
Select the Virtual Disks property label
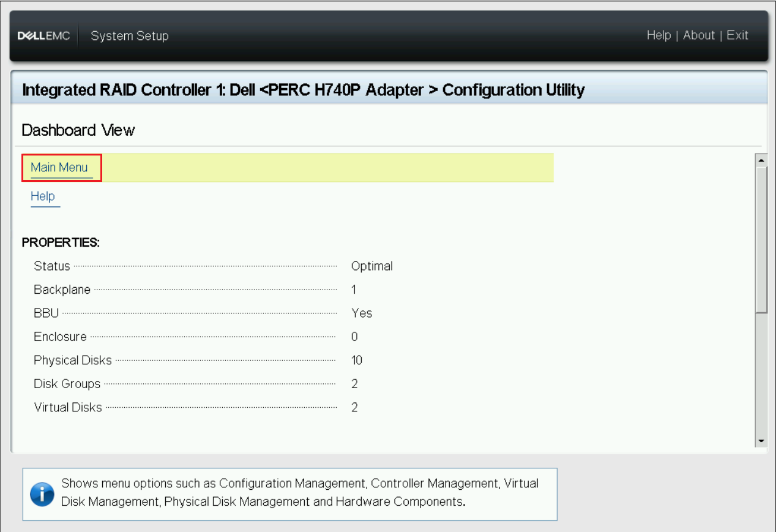tap(68, 407)
